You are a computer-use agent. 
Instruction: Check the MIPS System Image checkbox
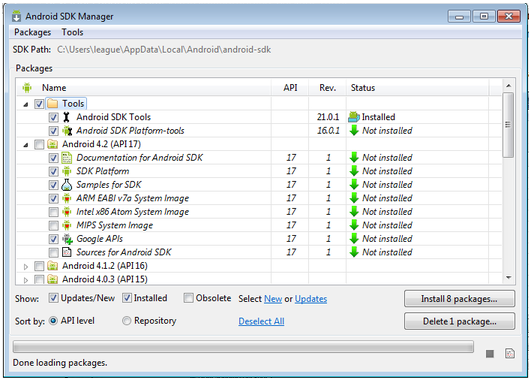click(54, 226)
